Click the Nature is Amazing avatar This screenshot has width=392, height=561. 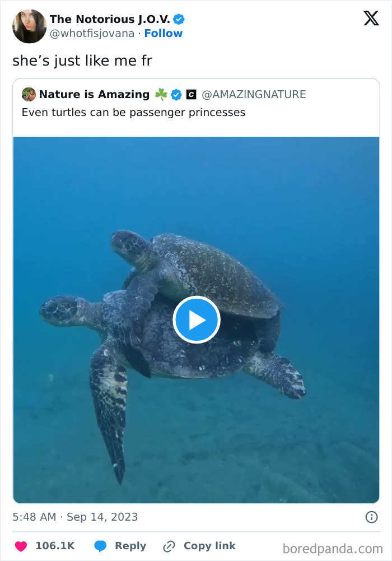click(29, 94)
